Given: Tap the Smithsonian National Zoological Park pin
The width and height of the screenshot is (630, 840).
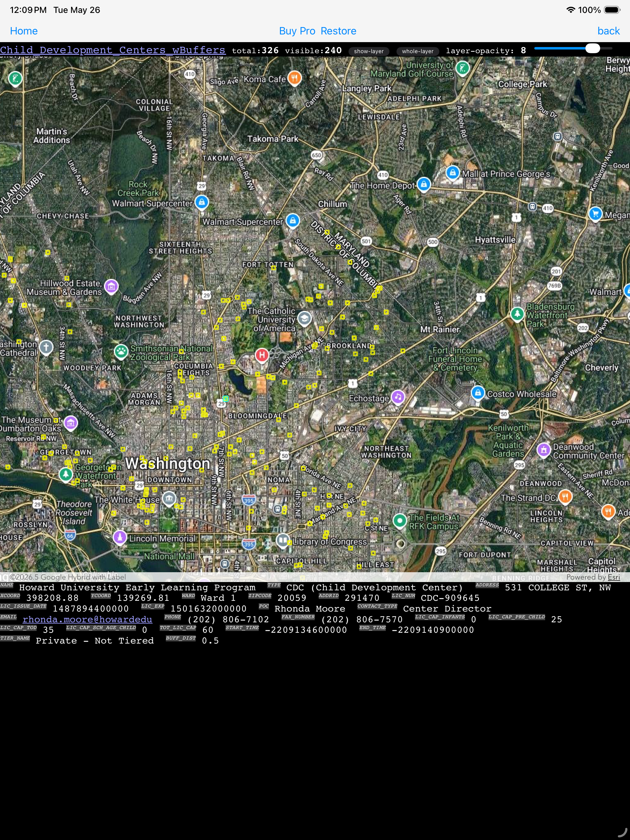Looking at the screenshot, I should click(x=121, y=352).
